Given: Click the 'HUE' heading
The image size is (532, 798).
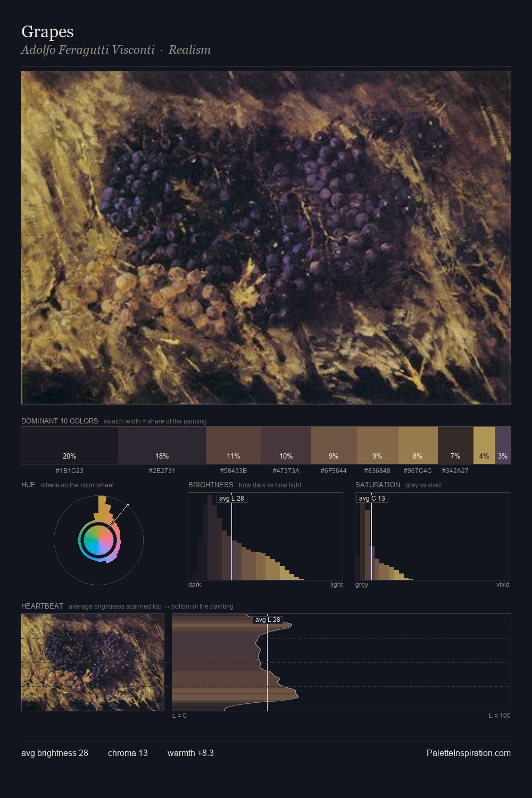Looking at the screenshot, I should pyautogui.click(x=28, y=485).
